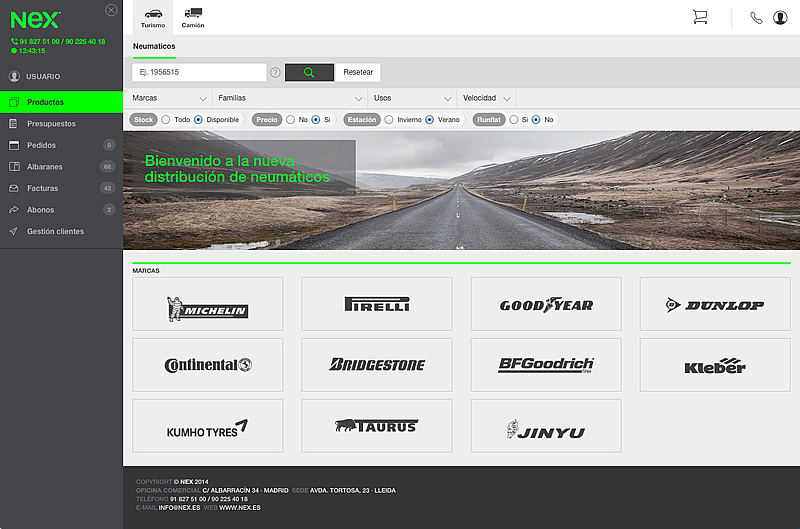Select Precio Si radio button
The height and width of the screenshot is (529, 800).
tap(316, 120)
